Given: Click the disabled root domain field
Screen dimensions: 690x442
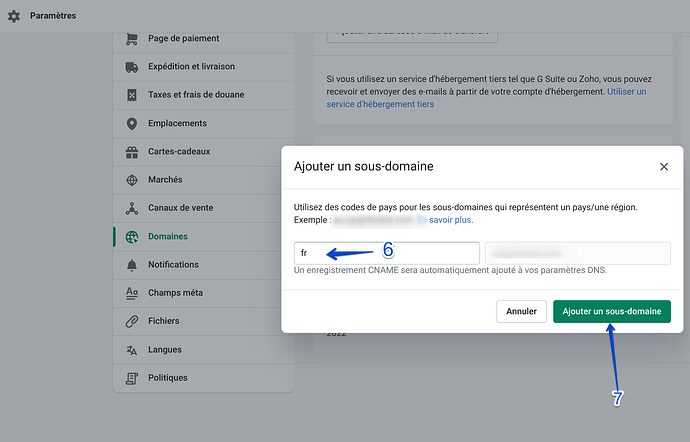Looking at the screenshot, I should [578, 253].
